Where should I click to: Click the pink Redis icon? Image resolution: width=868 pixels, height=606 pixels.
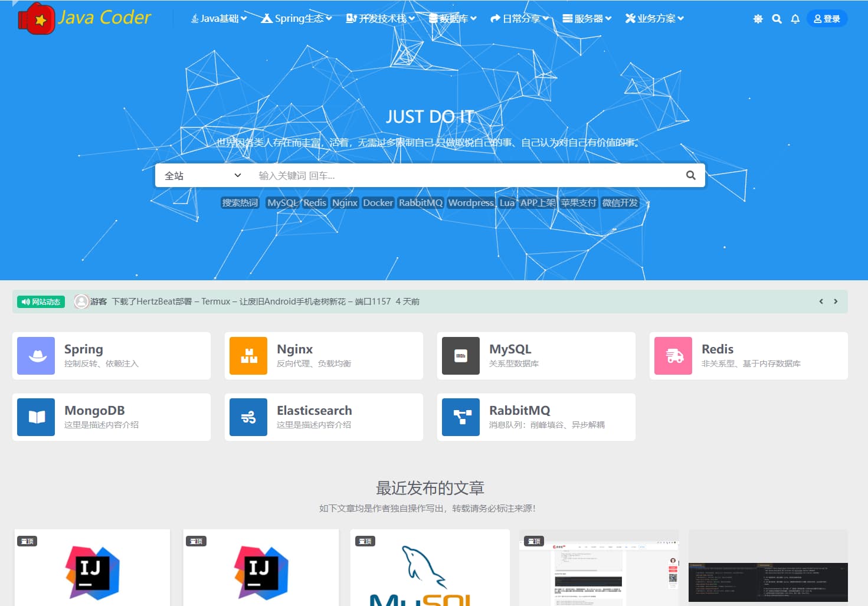coord(673,356)
